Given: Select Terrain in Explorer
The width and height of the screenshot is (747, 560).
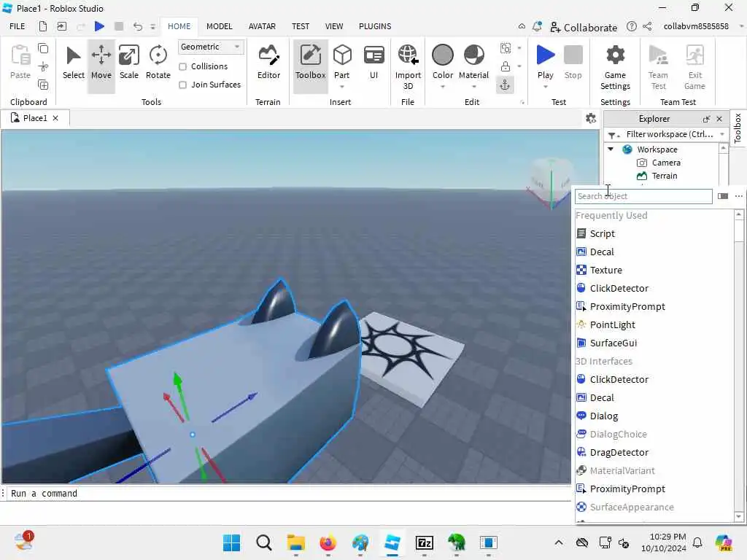Looking at the screenshot, I should tap(665, 176).
